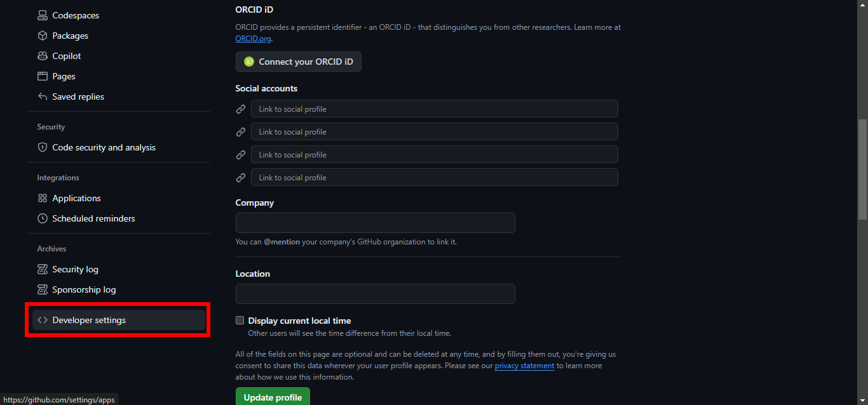Click the shield icon for Code security
This screenshot has width=868, height=405.
[x=43, y=147]
